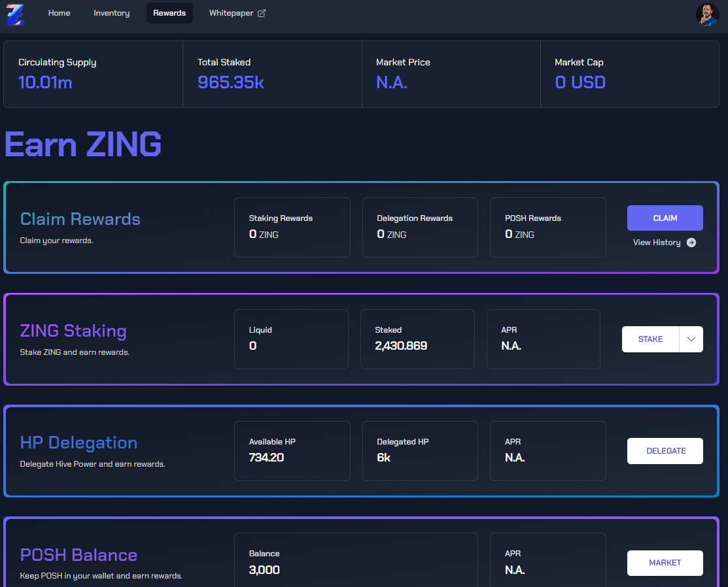This screenshot has width=728, height=587.
Task: Click the ZING Staking APR N.A.
Action: pyautogui.click(x=511, y=346)
